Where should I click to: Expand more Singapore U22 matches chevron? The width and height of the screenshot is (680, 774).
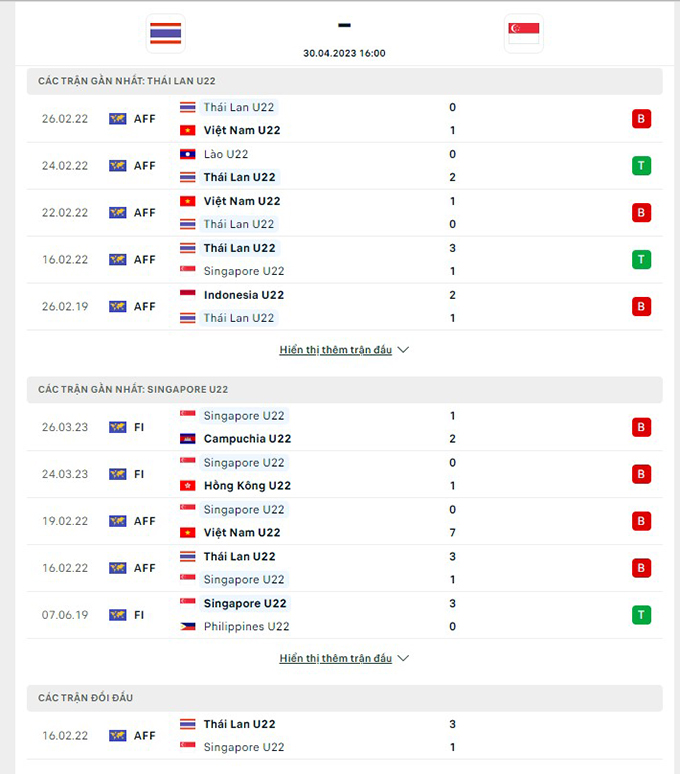tap(403, 658)
